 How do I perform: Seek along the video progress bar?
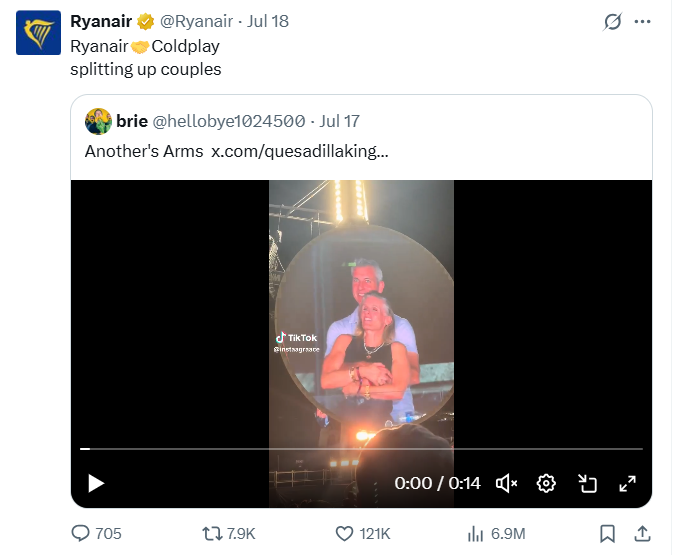point(361,449)
